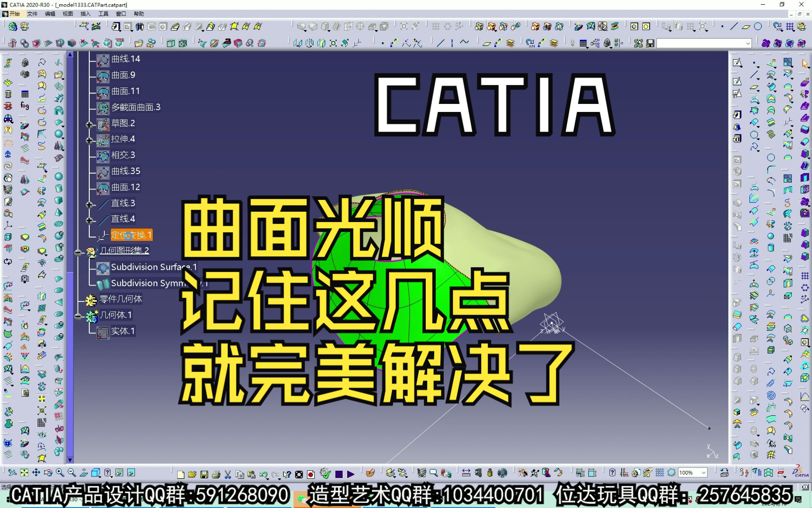Click the Shading with Edges cube icon
The image size is (812, 508).
tap(171, 43)
